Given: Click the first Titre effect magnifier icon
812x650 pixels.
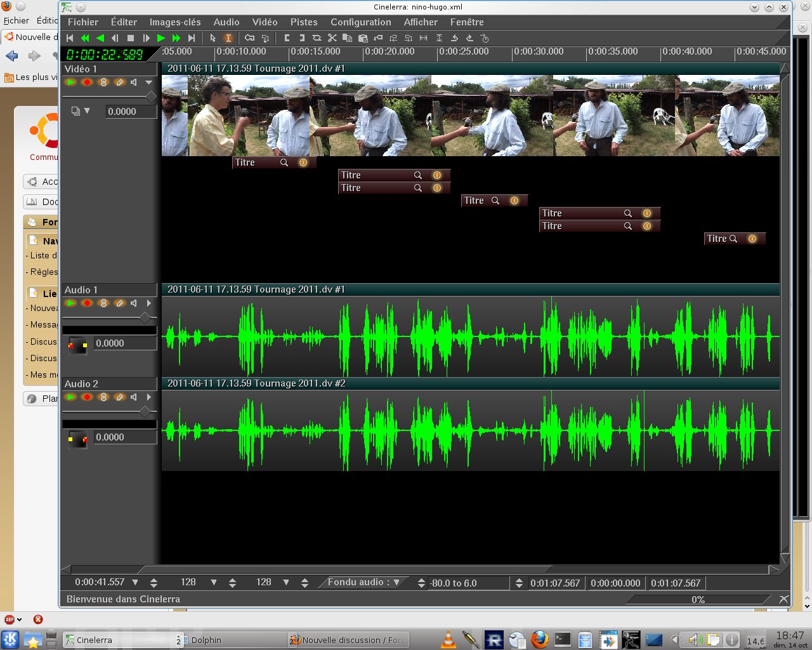Looking at the screenshot, I should click(x=284, y=162).
